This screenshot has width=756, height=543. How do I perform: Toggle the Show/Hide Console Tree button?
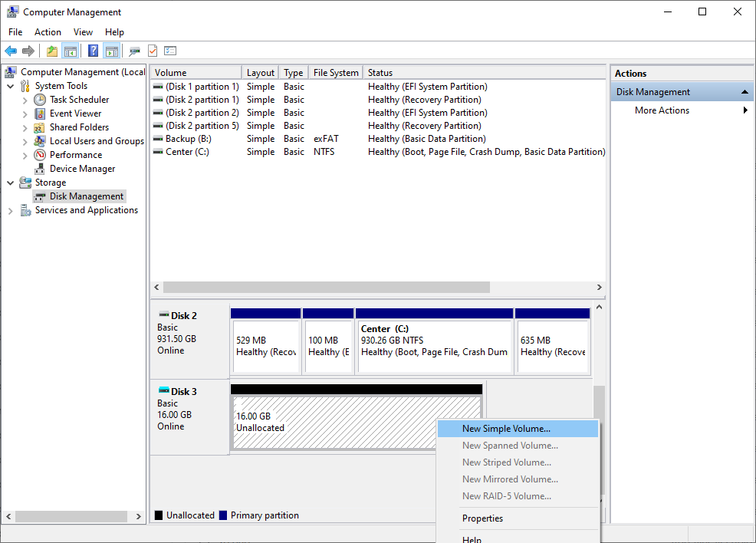click(x=71, y=51)
